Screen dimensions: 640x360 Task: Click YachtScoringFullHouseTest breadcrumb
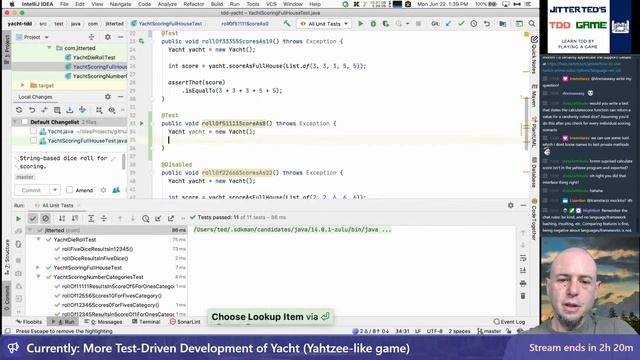coord(167,24)
